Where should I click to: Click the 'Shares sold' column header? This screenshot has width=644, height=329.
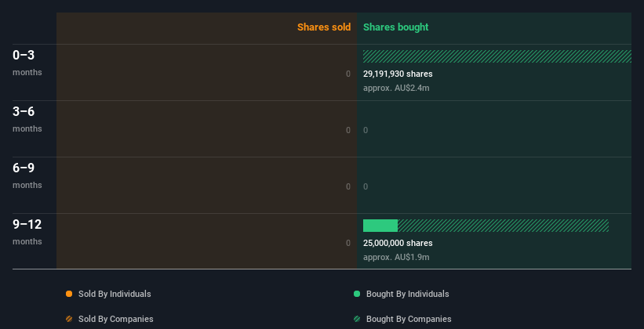324,27
